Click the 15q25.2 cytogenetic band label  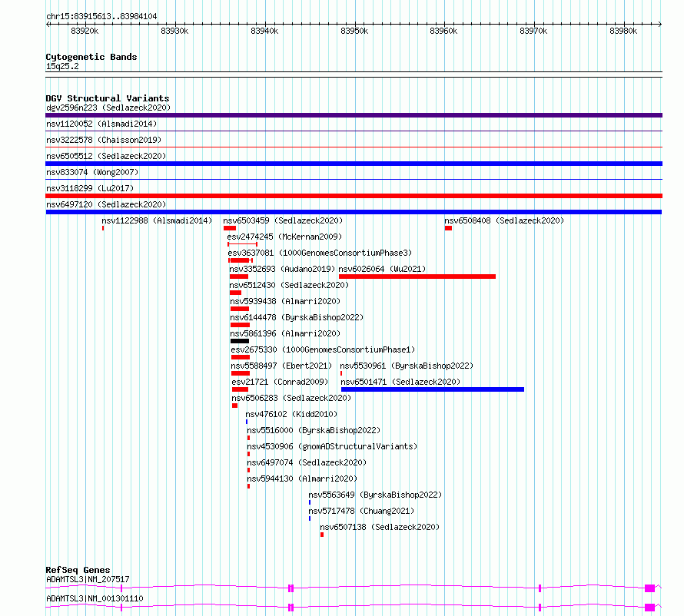62,66
